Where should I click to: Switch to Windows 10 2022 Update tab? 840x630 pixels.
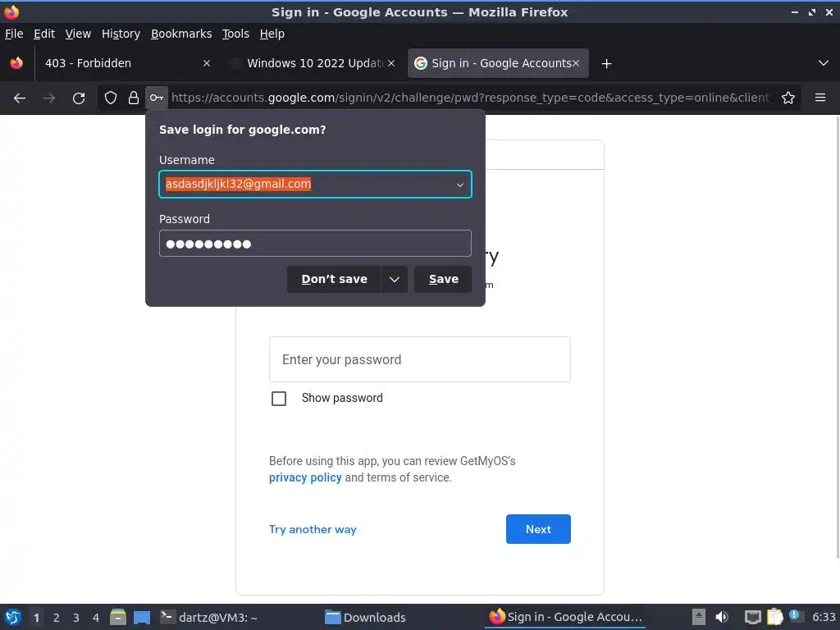pyautogui.click(x=313, y=63)
